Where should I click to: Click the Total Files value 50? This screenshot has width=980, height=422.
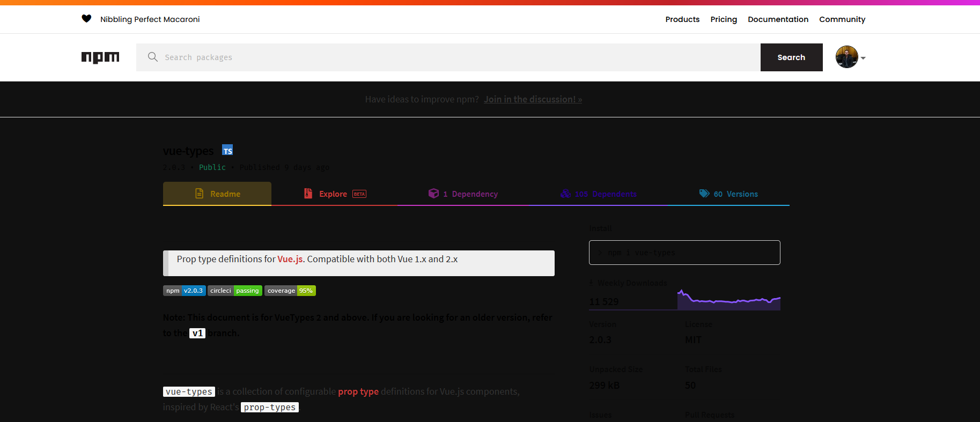coord(690,385)
